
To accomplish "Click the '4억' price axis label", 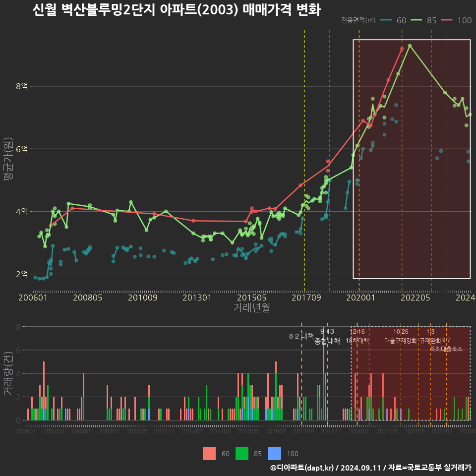I will pos(22,211).
